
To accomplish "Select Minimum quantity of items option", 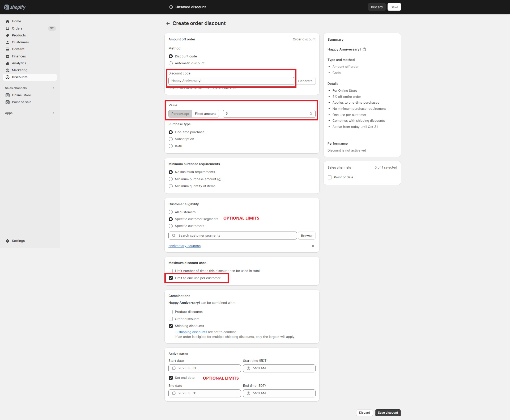I will [x=171, y=186].
